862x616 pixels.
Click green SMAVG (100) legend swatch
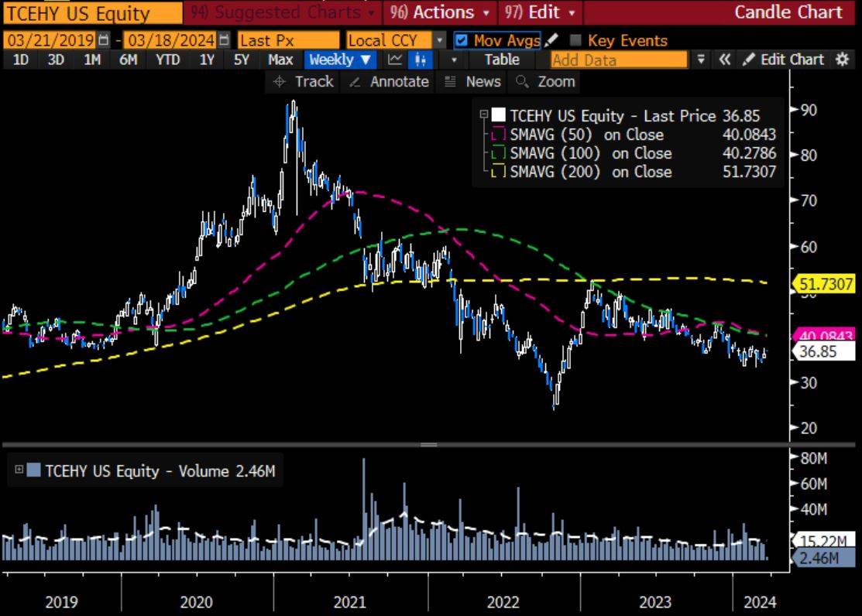(x=498, y=152)
